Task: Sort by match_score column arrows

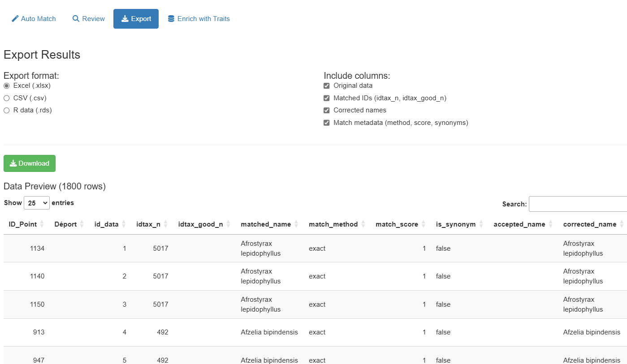Action: [424, 224]
